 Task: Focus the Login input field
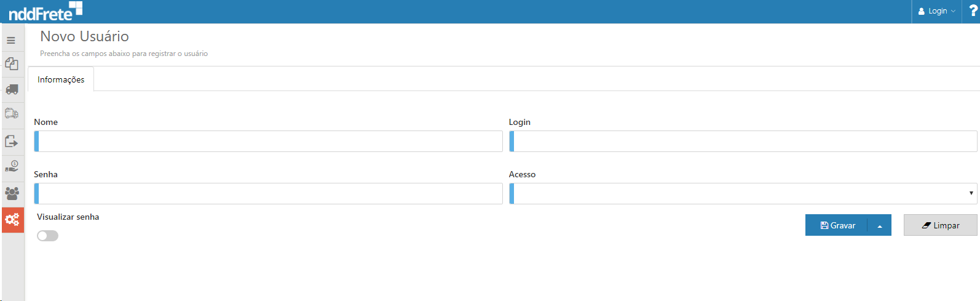[x=743, y=141]
